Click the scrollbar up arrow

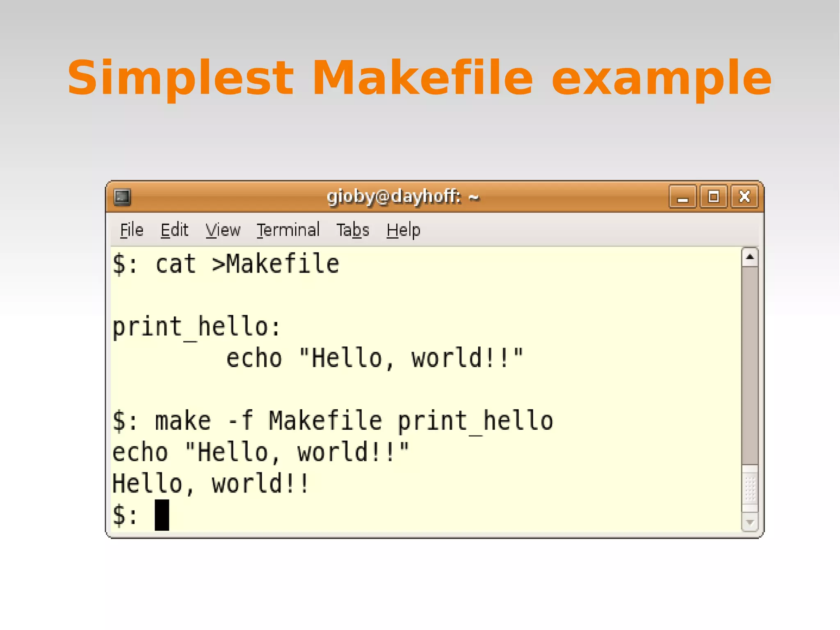click(x=750, y=257)
